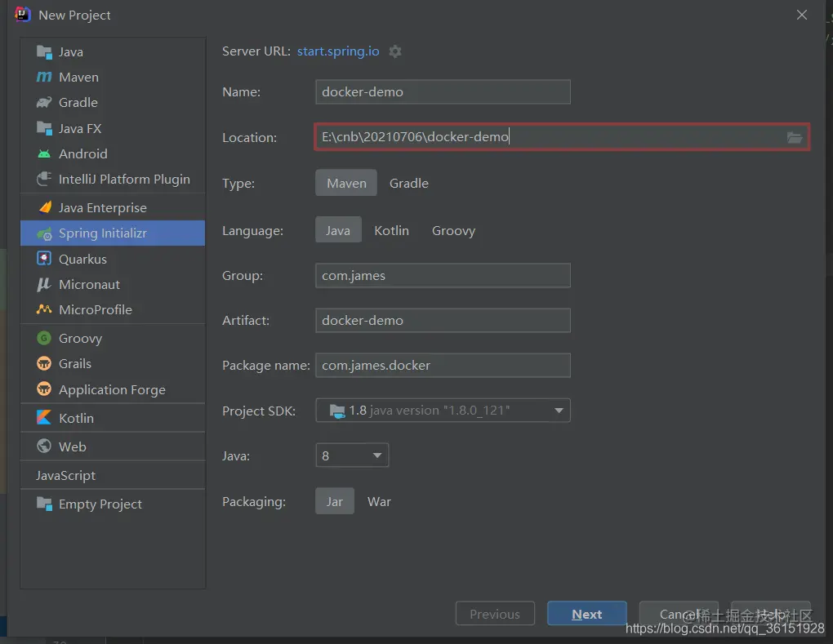Select Jar packaging

coord(335,501)
